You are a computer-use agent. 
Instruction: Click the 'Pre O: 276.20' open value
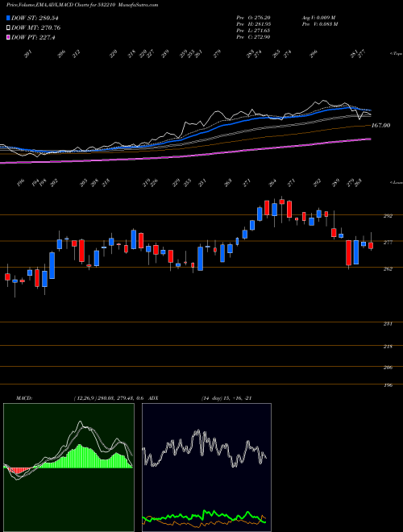point(253,18)
